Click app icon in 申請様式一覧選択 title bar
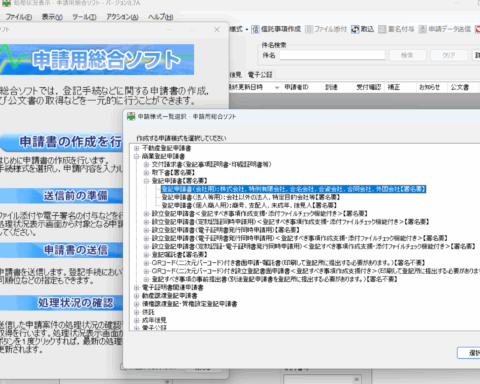 click(131, 116)
